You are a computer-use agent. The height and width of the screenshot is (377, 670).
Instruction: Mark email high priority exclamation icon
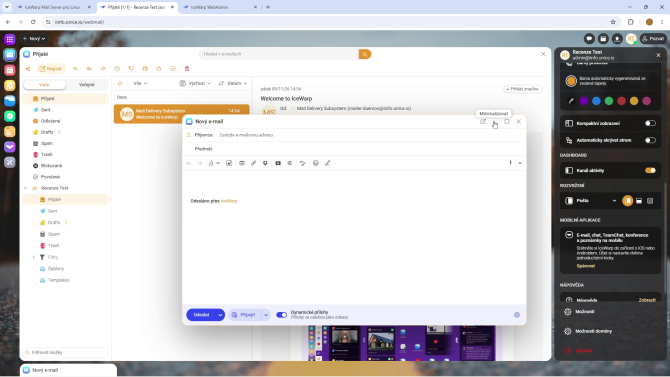[510, 163]
